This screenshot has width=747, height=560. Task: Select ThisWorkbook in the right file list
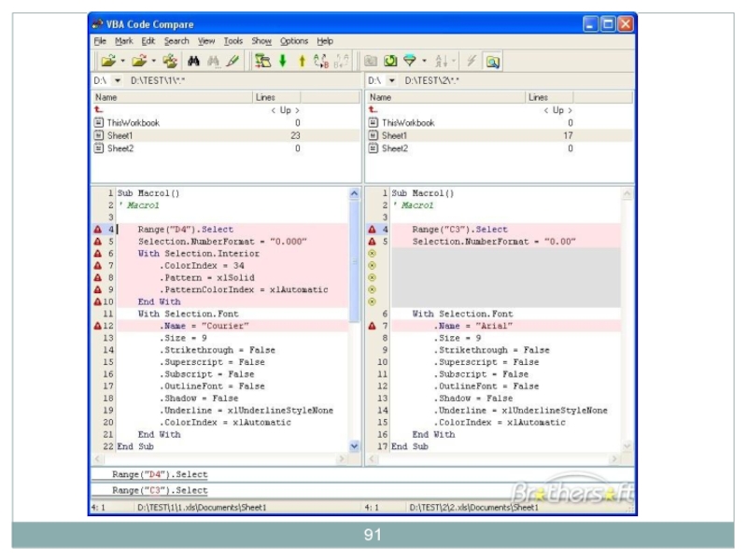click(x=407, y=122)
